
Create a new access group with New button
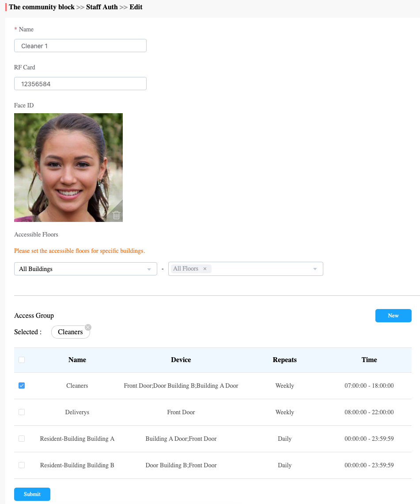click(x=393, y=315)
